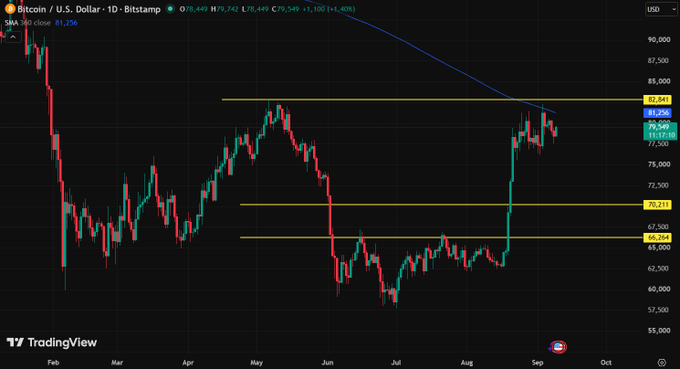680x369 pixels.
Task: Click the 11:17:10 bar countdown timer
Action: [x=662, y=135]
